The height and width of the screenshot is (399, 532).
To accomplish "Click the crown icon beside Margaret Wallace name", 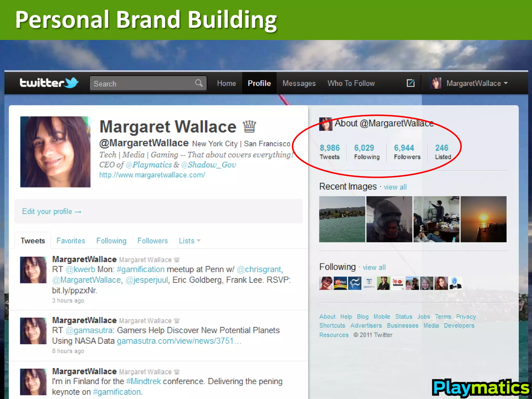I will 249,127.
